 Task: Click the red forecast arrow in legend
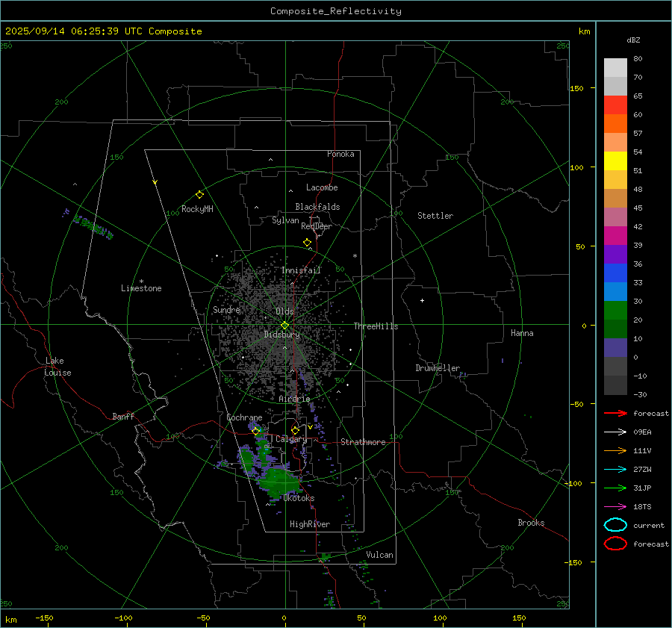click(615, 413)
